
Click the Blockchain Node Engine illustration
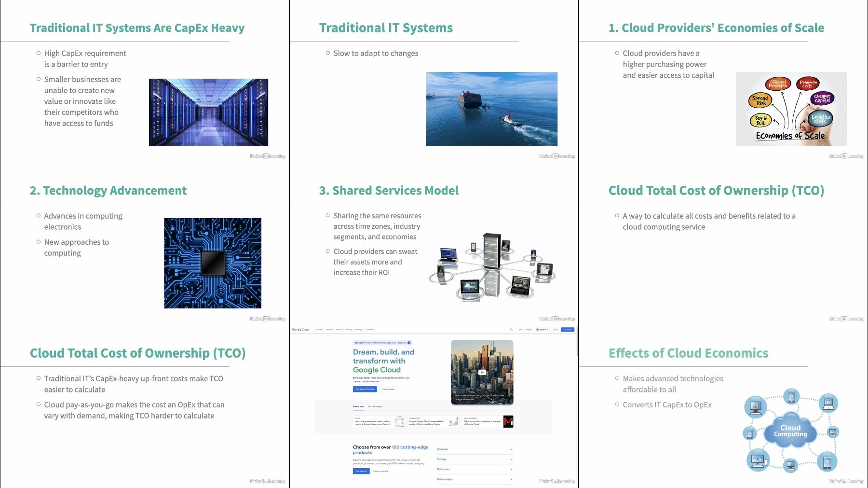(x=454, y=422)
